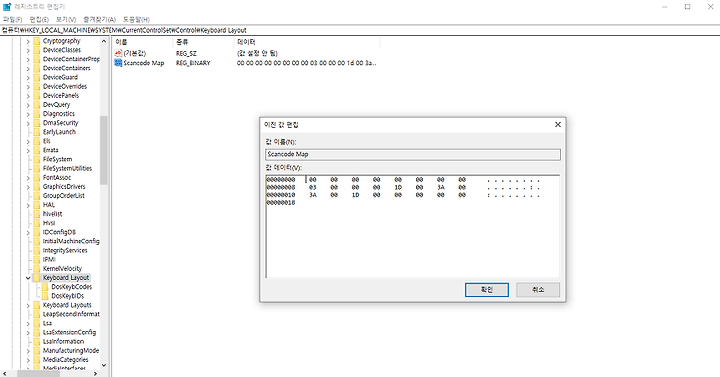Open the 즐겨찾기(A) menu
The image size is (720, 377).
tap(100, 19)
